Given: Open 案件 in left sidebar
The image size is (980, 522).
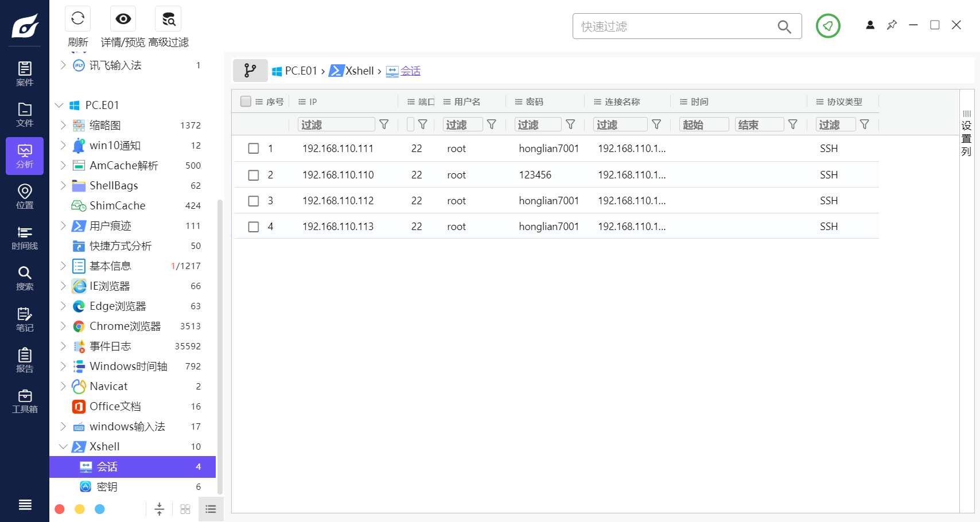Looking at the screenshot, I should pyautogui.click(x=25, y=73).
